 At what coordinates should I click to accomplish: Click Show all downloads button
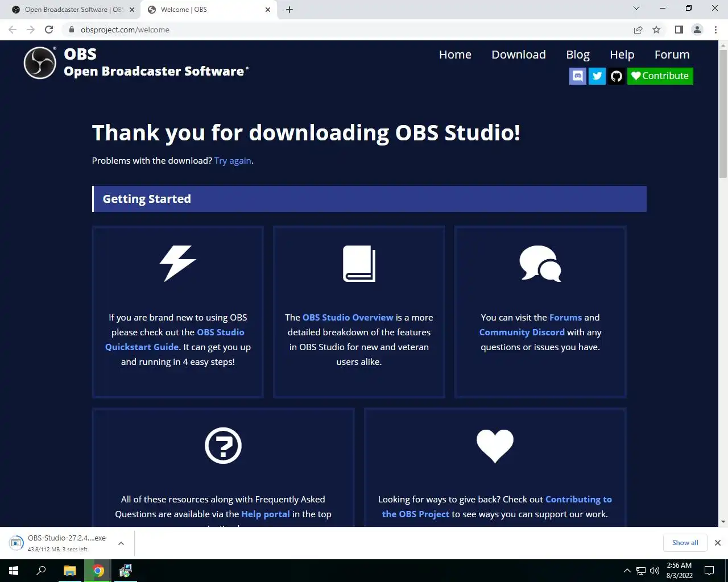[685, 543]
